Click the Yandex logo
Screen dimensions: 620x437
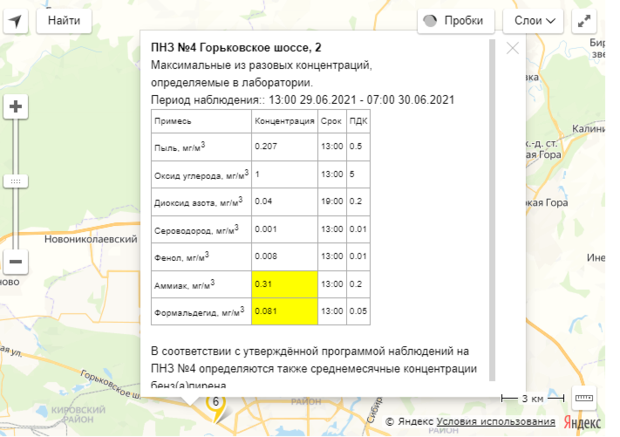(x=584, y=422)
